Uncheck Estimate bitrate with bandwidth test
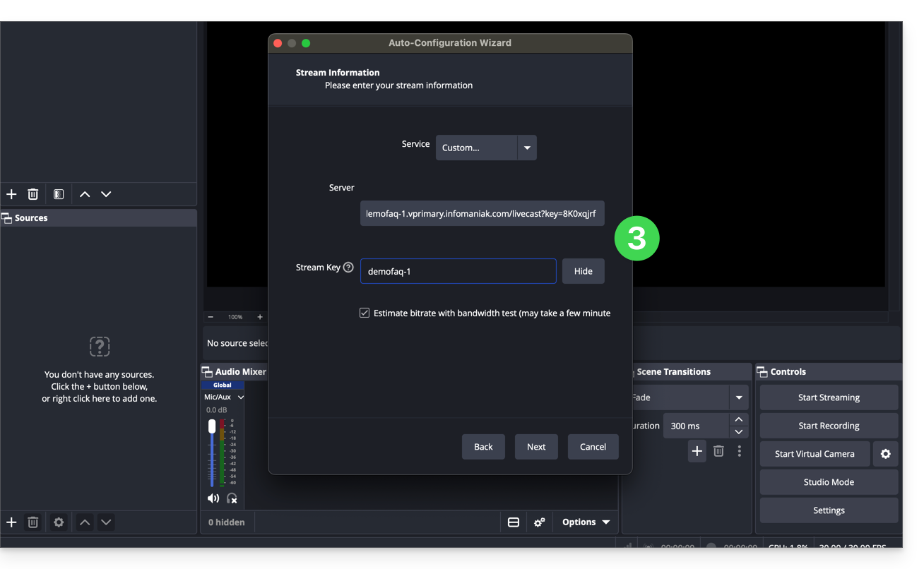 tap(365, 313)
